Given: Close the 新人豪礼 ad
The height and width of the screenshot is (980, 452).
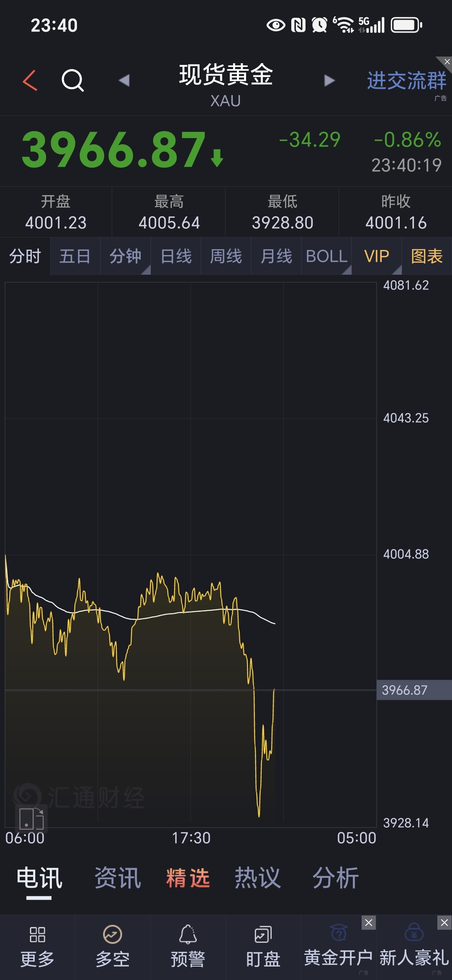Looking at the screenshot, I should tap(444, 923).
